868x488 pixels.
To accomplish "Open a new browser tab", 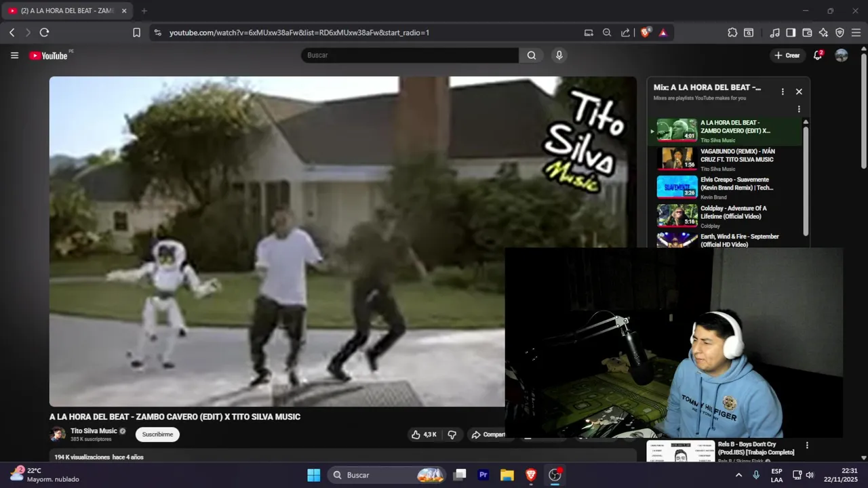I will tap(144, 11).
